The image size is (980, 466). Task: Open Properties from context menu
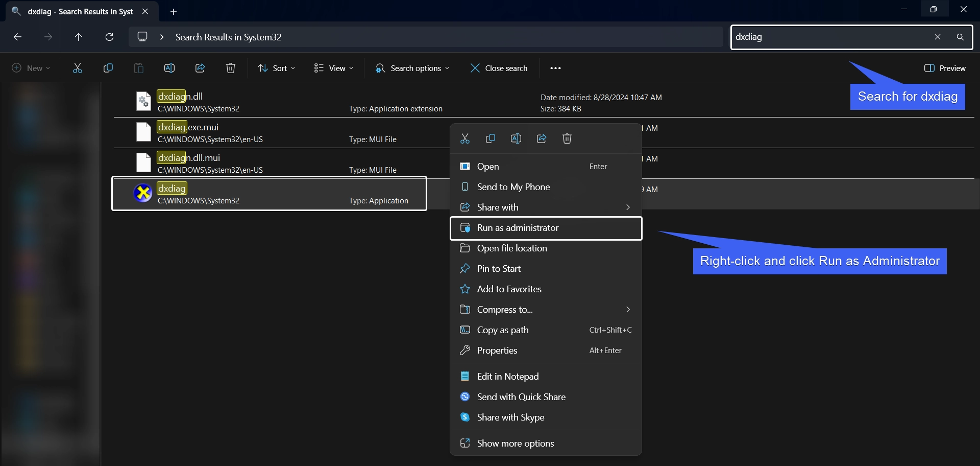[x=546, y=351]
